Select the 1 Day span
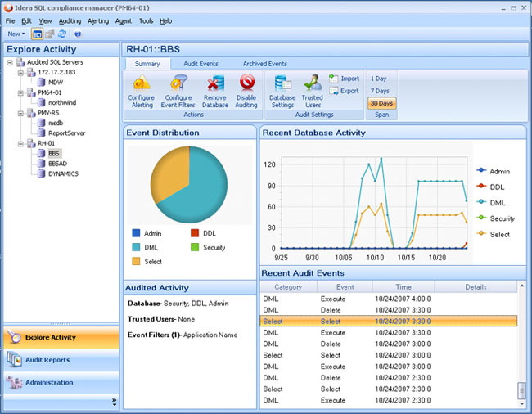Screen dimensions: 532x414 click(x=379, y=79)
